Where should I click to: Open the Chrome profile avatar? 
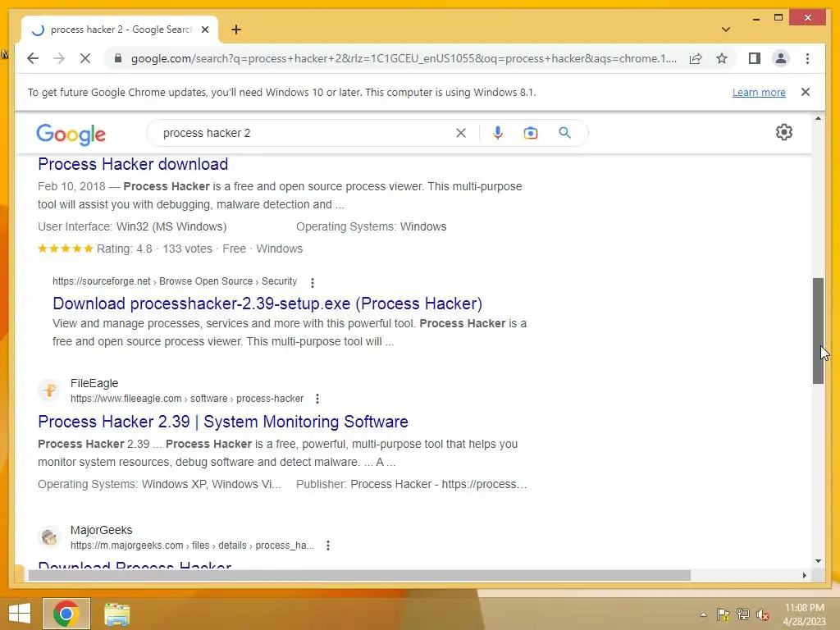pyautogui.click(x=781, y=58)
